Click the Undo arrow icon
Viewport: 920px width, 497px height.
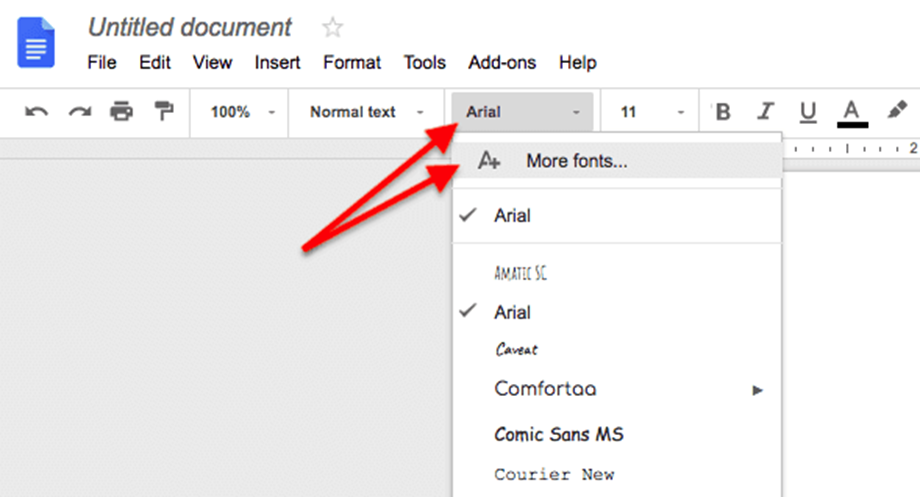pos(36,111)
